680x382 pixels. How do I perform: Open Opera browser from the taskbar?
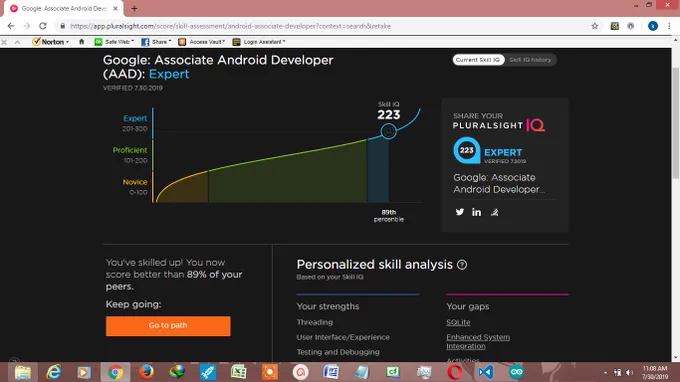click(454, 372)
